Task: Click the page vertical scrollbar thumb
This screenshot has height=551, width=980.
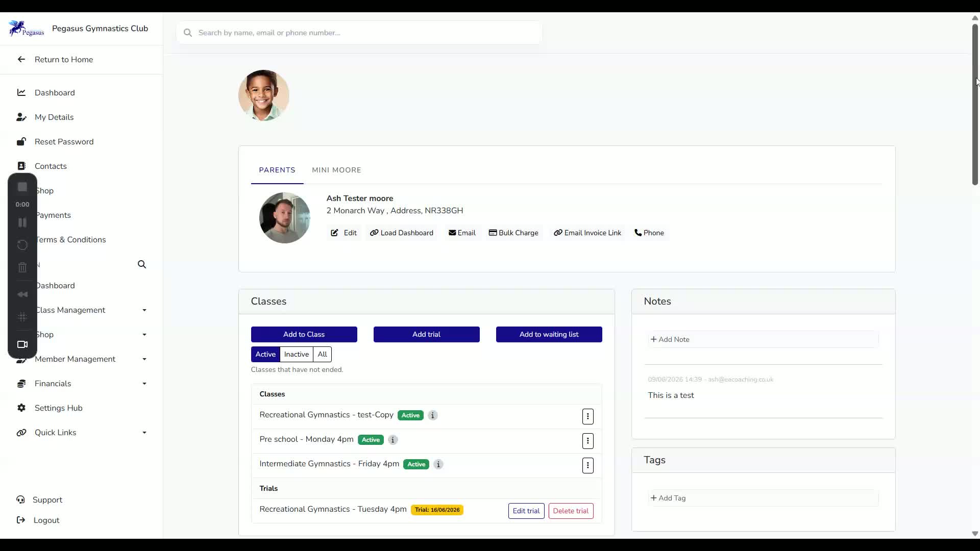Action: pos(975,104)
